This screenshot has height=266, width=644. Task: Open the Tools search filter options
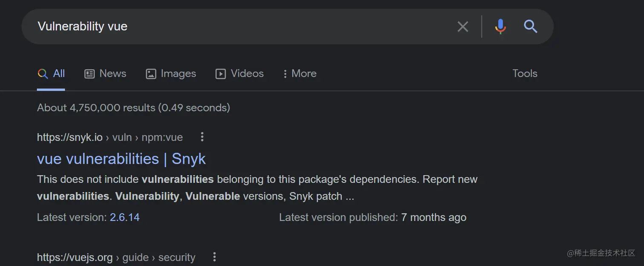[525, 74]
